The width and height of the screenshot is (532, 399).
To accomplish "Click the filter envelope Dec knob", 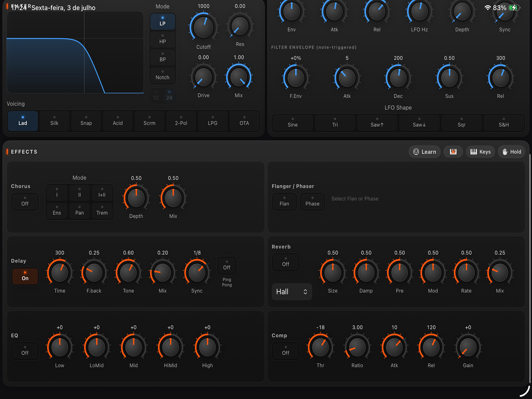I will click(398, 78).
